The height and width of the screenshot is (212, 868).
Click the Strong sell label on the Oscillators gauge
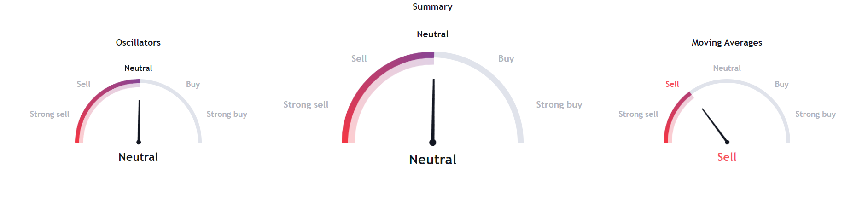(x=50, y=114)
